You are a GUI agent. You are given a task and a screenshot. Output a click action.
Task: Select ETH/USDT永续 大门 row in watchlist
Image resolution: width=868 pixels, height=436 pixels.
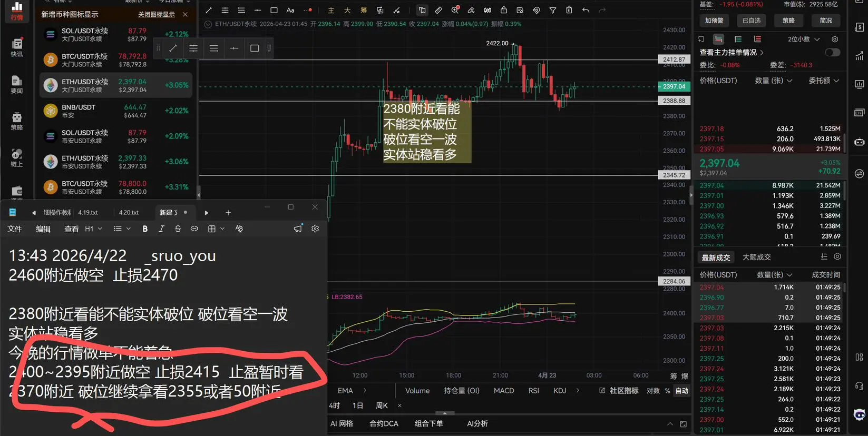pos(116,85)
